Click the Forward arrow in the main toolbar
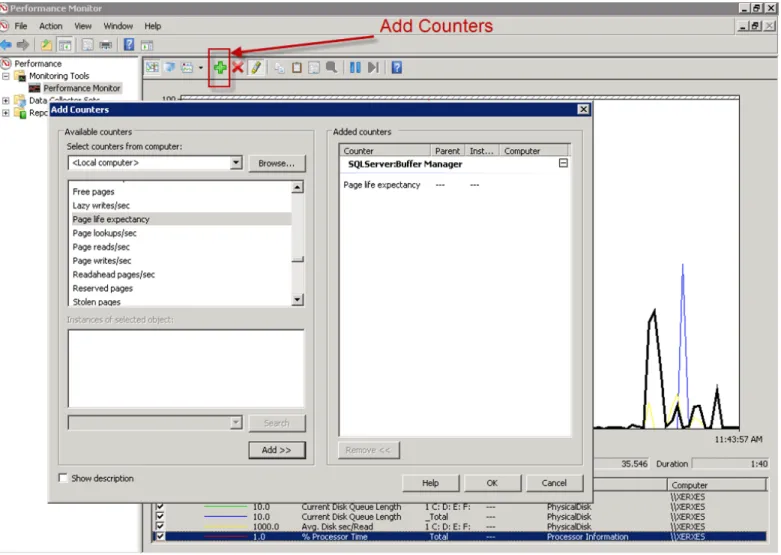 tap(23, 45)
